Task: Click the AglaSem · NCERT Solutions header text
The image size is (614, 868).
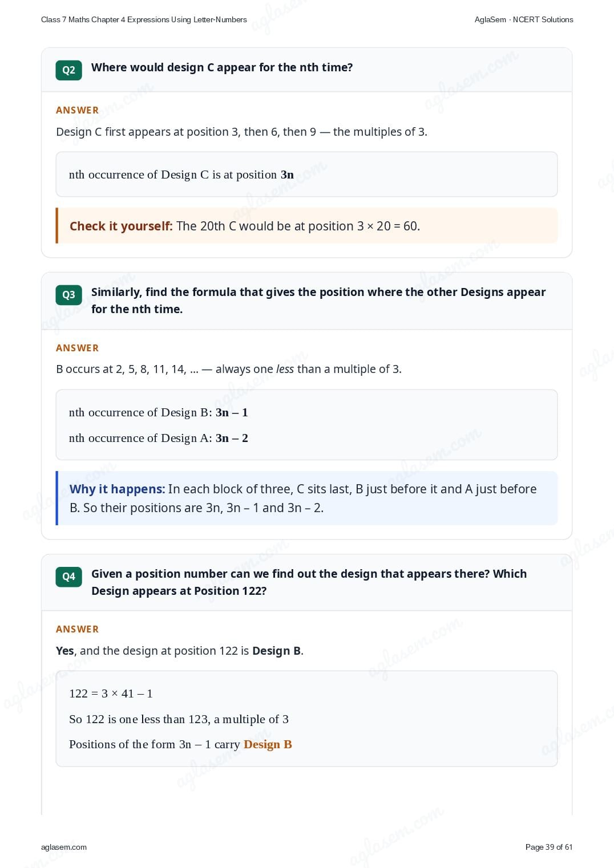Action: point(524,19)
